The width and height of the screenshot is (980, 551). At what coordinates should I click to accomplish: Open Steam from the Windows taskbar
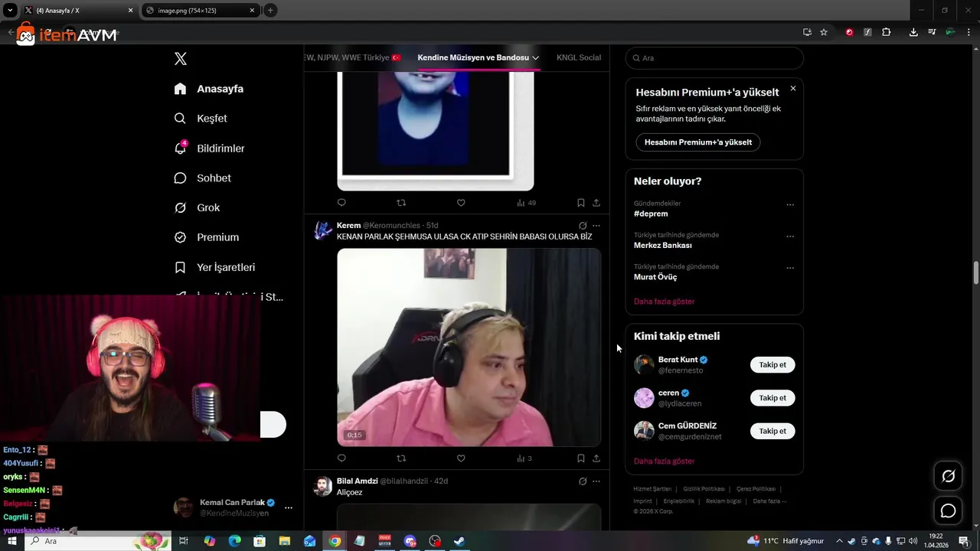point(459,541)
